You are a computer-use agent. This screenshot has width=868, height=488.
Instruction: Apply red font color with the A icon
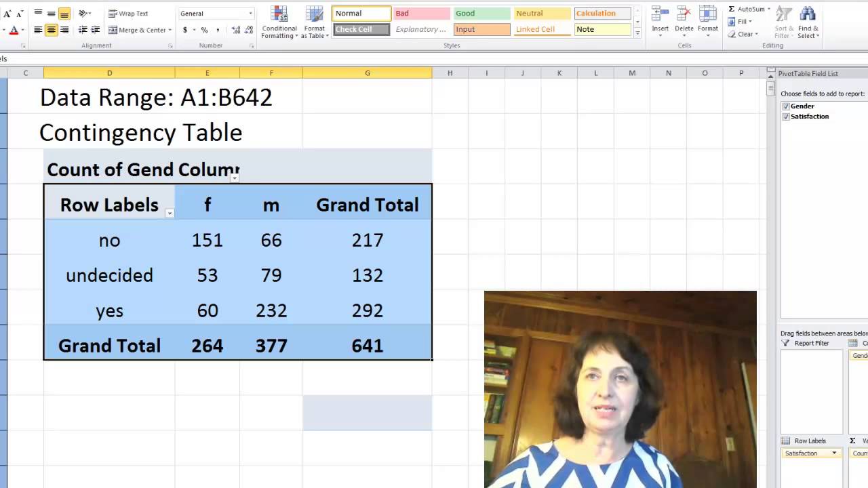(14, 30)
